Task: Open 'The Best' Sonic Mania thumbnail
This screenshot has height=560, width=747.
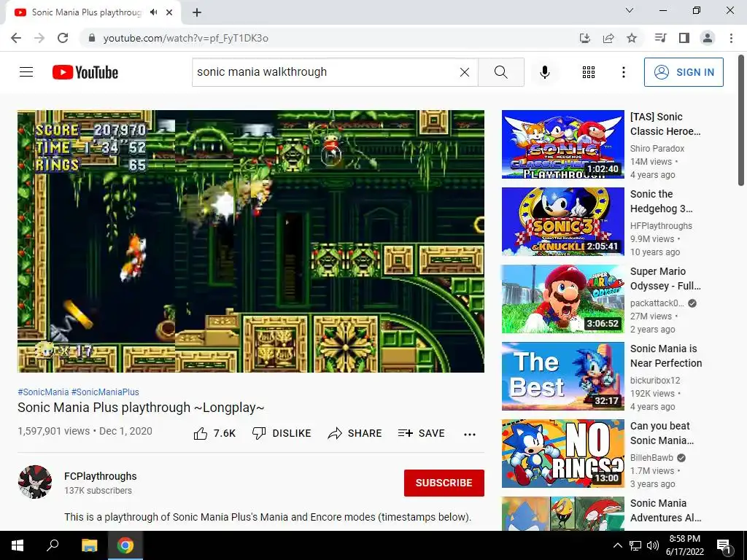Action: coord(563,376)
